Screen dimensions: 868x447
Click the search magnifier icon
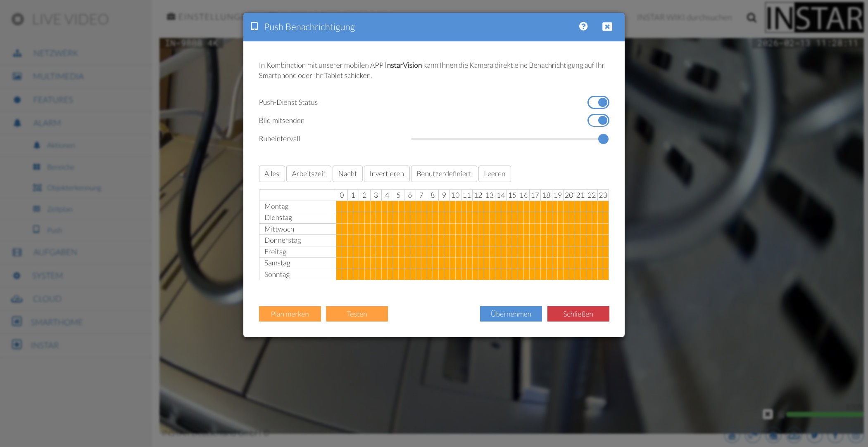[751, 18]
